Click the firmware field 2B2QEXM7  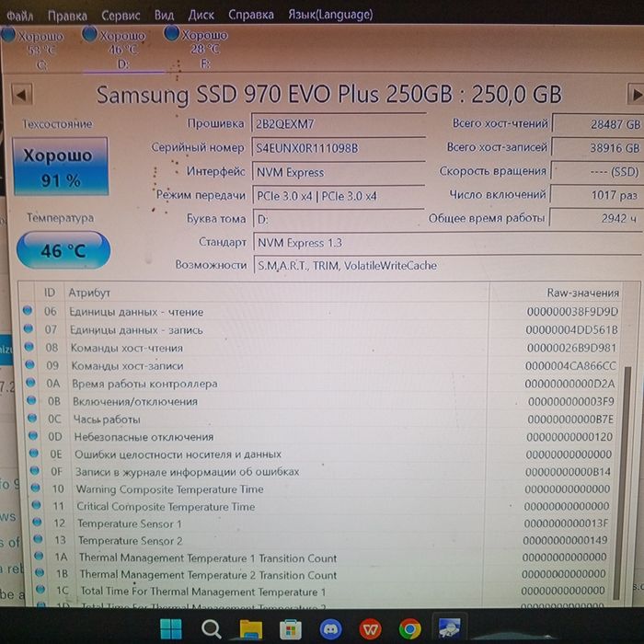(339, 123)
